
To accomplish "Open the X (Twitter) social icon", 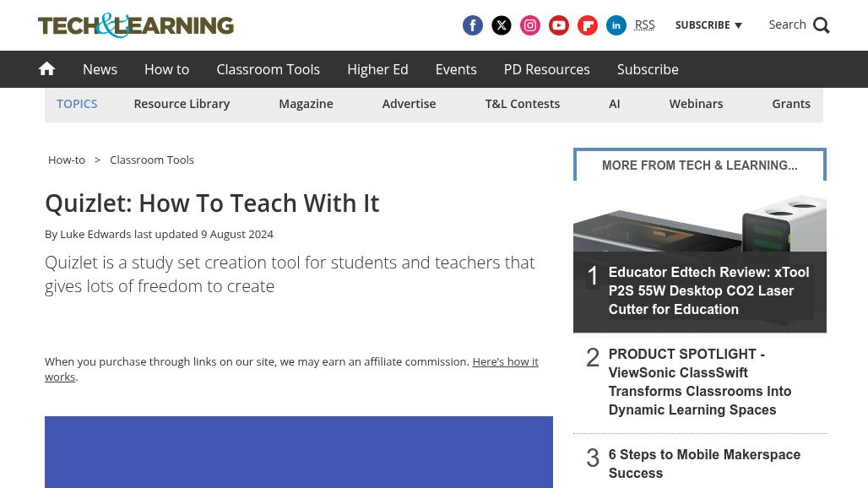I will click(501, 25).
